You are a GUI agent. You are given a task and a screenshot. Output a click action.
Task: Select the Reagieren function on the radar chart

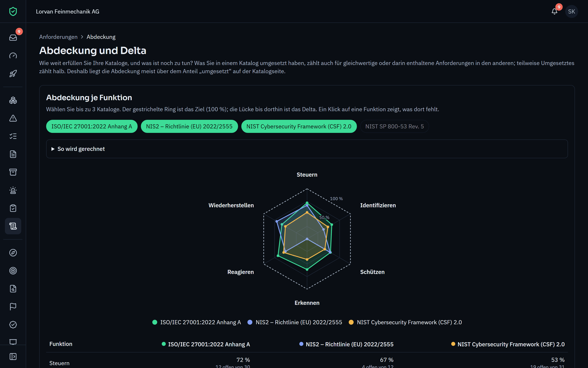point(240,272)
